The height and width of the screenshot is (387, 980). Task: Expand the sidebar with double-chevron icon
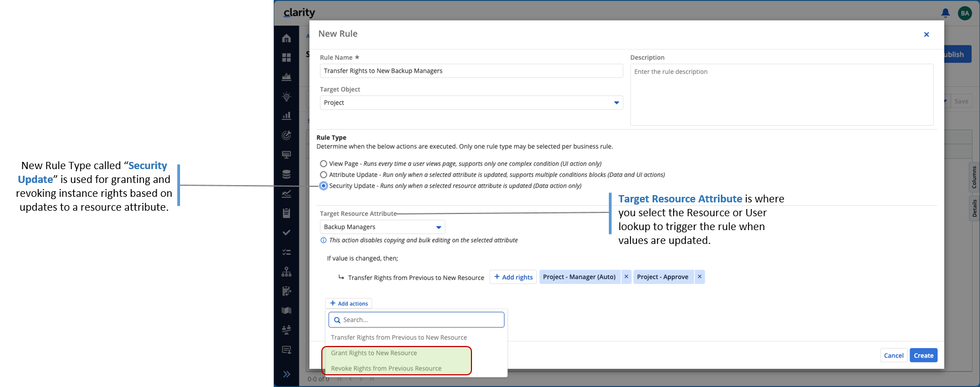(286, 374)
